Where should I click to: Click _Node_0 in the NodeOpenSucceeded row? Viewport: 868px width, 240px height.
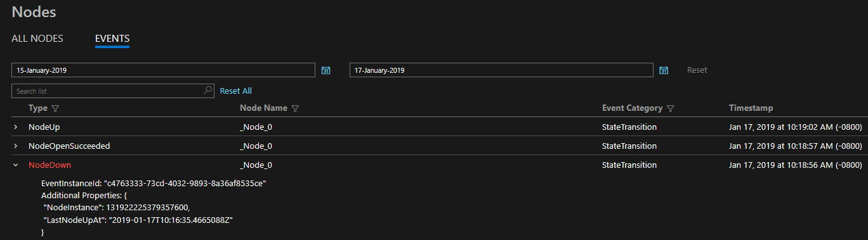click(256, 146)
